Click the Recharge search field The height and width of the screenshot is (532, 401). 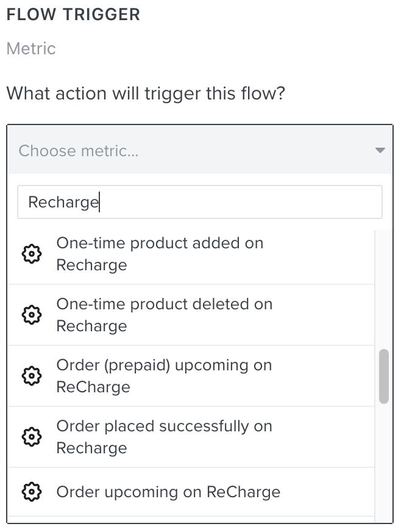coord(200,202)
